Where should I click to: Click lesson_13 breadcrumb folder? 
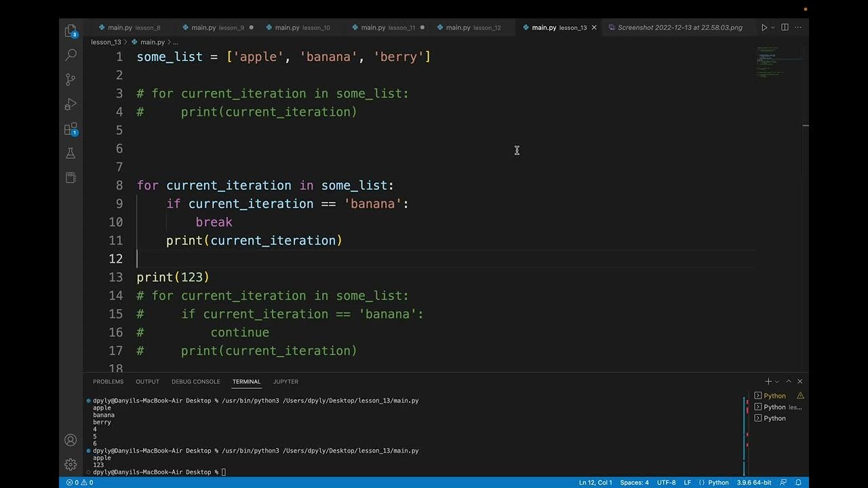(x=106, y=42)
